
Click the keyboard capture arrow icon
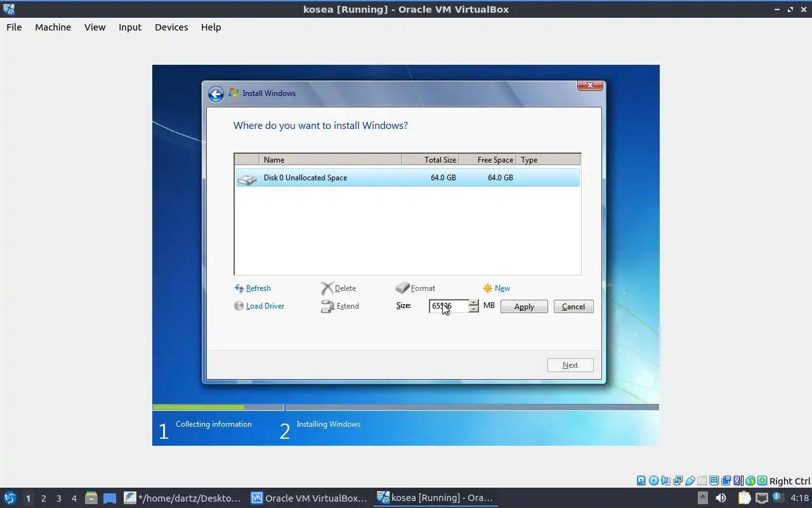762,481
